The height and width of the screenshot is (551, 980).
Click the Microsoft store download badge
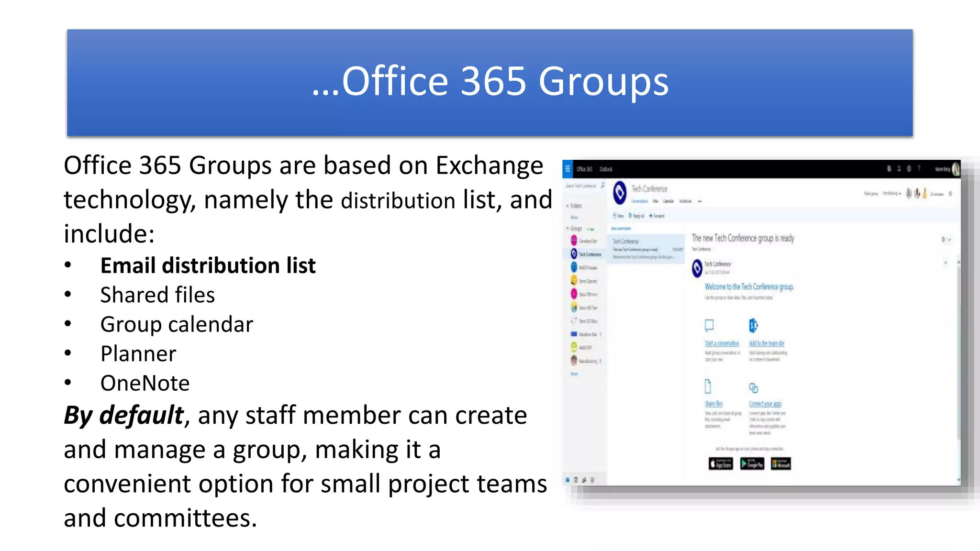coord(781,463)
